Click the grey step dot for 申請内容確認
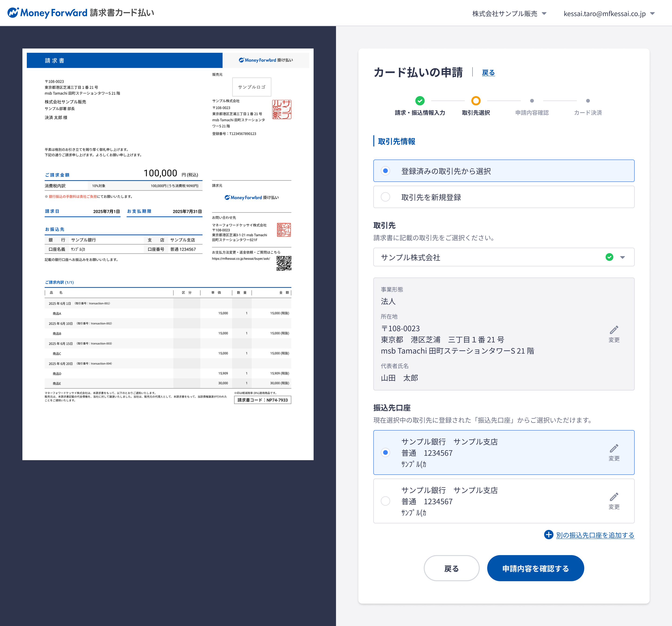This screenshot has width=672, height=626. pos(532,101)
